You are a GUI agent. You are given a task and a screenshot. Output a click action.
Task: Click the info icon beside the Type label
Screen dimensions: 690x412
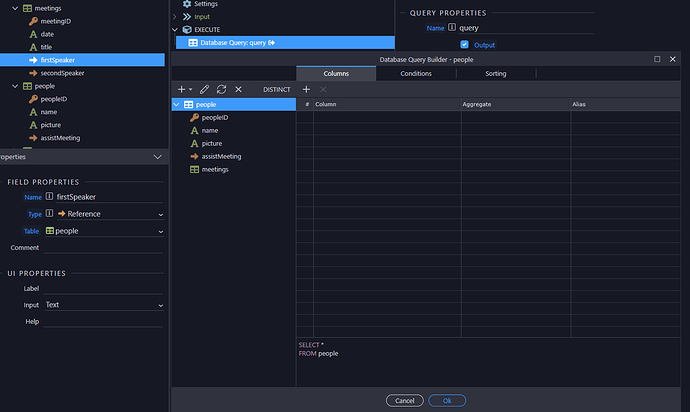pos(50,214)
